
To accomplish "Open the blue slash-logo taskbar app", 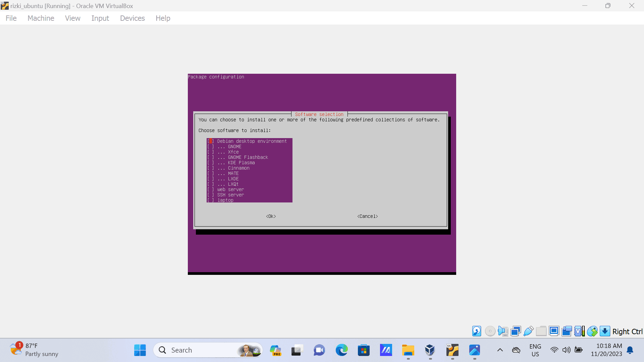I will pyautogui.click(x=386, y=350).
